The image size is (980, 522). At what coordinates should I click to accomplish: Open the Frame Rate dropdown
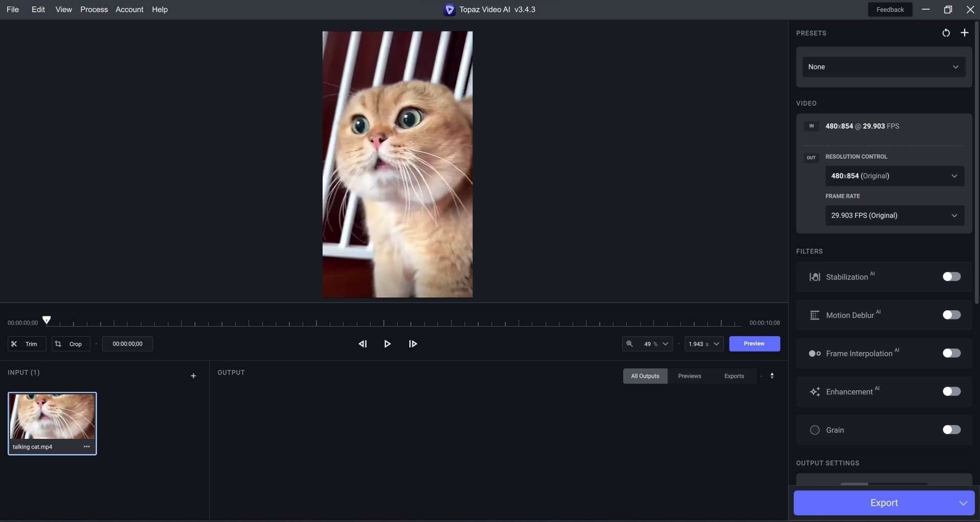[x=894, y=215]
